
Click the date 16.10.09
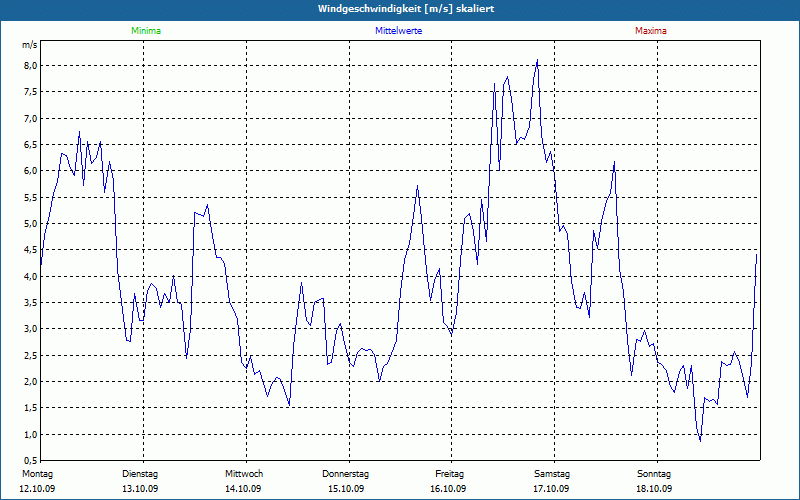click(448, 489)
